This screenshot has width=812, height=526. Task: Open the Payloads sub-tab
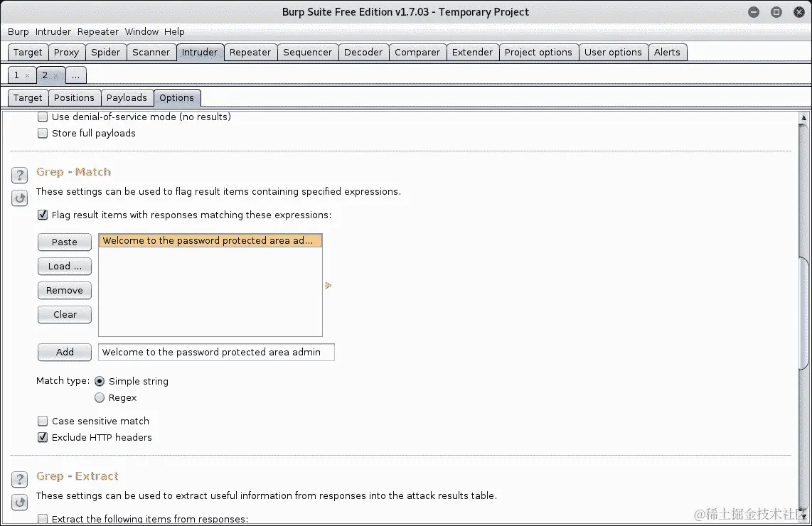127,98
